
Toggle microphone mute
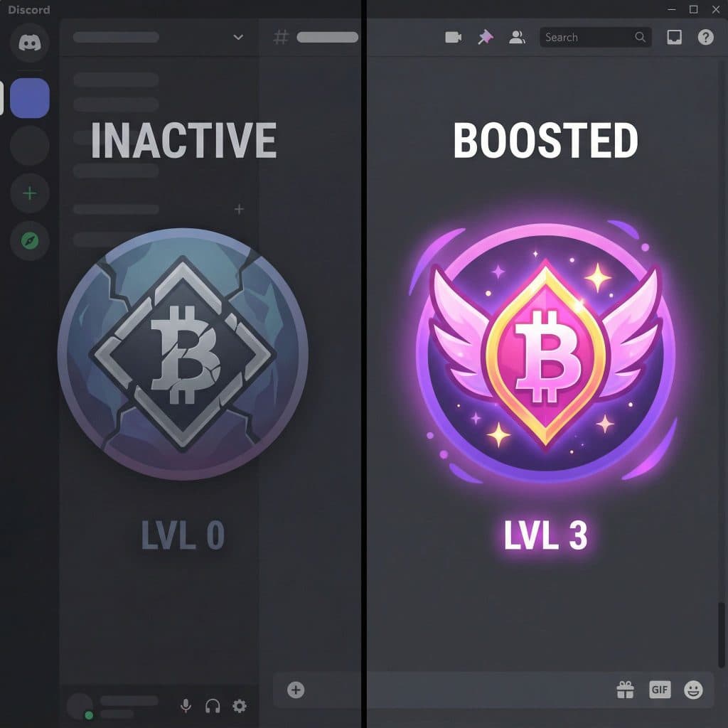(186, 706)
